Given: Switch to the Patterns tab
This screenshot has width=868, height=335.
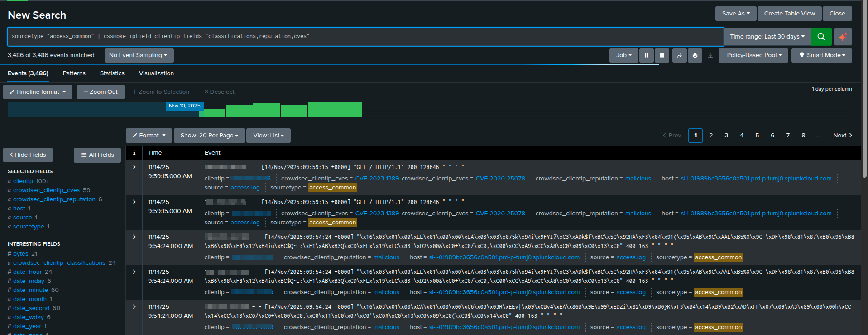Looking at the screenshot, I should tap(74, 73).
